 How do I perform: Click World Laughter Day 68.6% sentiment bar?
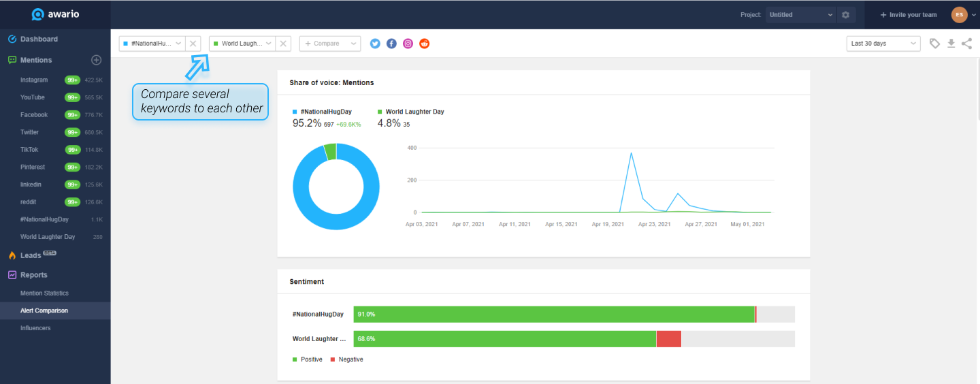505,339
